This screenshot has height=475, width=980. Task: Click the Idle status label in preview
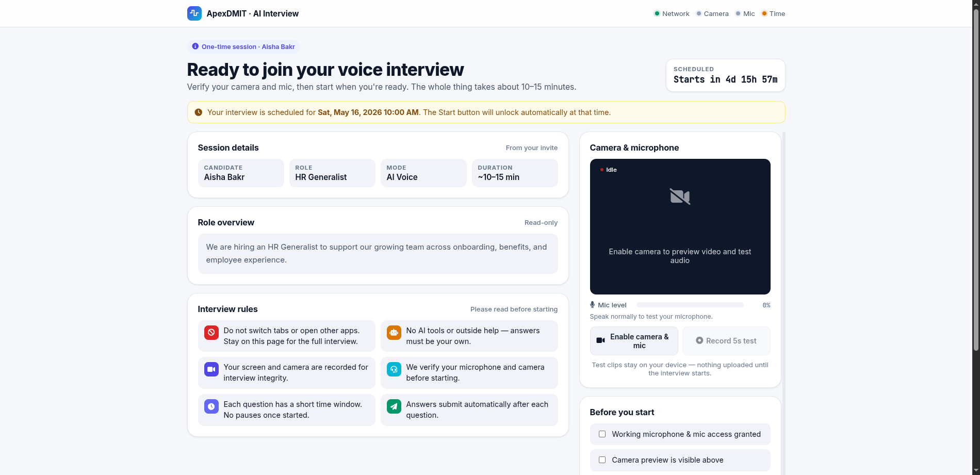coord(611,170)
